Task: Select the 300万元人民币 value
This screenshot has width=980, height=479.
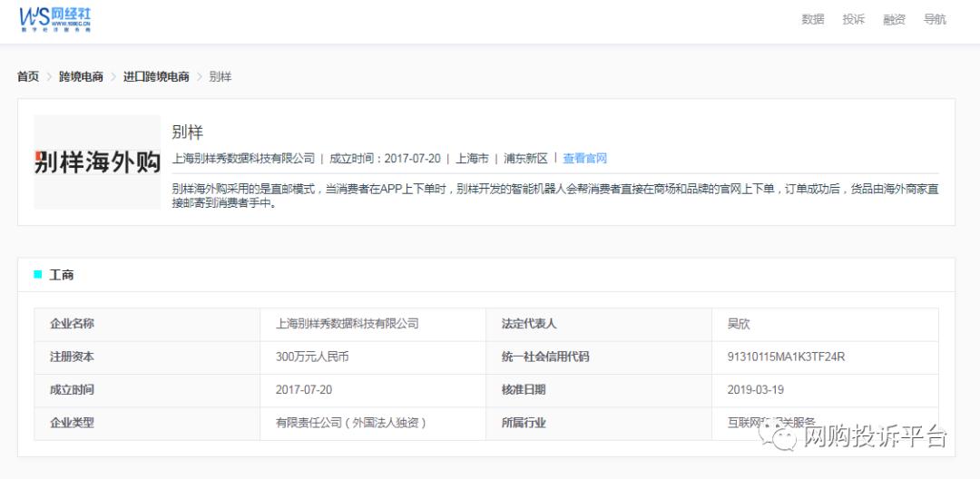Action: [312, 357]
